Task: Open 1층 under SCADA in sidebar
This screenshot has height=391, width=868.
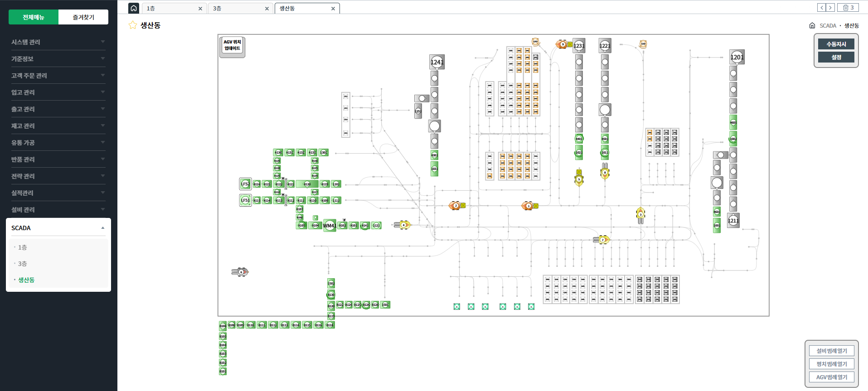Action: click(x=22, y=247)
